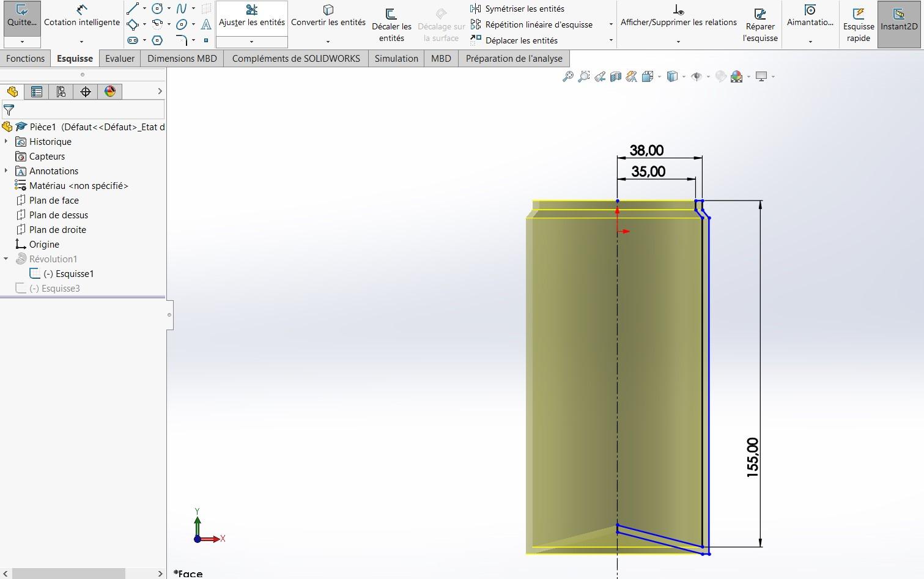Select the Spline sketch tool

point(182,9)
